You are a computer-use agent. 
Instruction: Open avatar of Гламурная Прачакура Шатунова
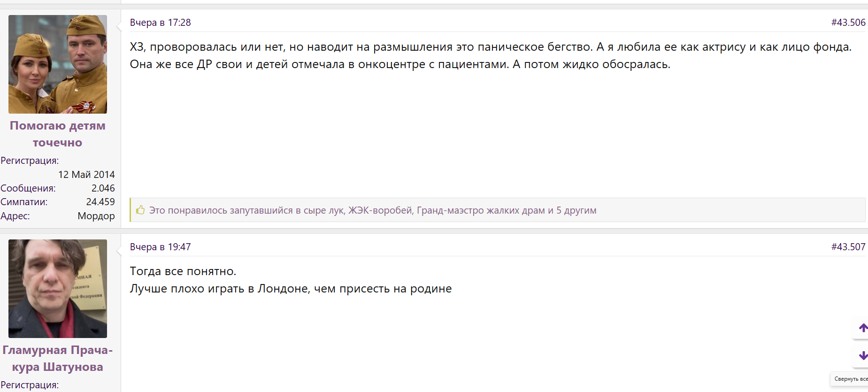click(58, 289)
